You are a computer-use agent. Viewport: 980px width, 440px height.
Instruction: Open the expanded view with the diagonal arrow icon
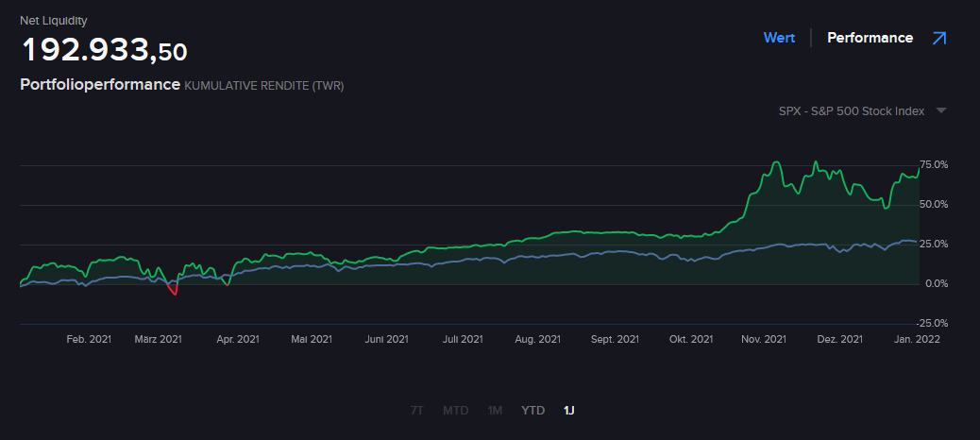click(938, 39)
